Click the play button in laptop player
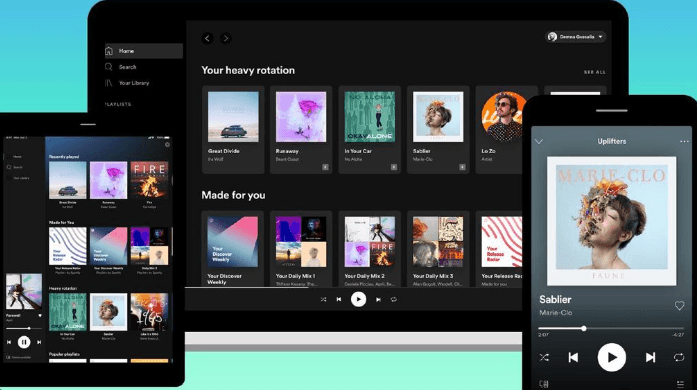697x390 pixels. (358, 299)
